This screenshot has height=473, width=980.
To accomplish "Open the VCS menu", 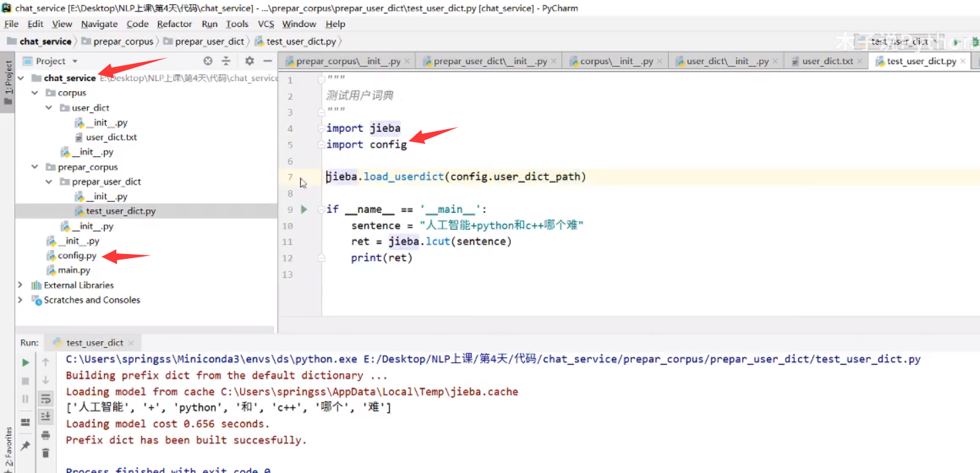I will click(x=266, y=24).
